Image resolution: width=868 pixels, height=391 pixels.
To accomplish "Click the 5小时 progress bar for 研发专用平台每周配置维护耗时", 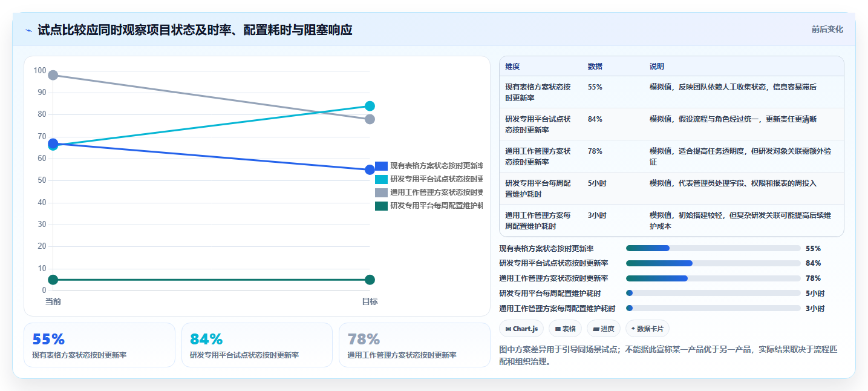I will click(x=713, y=293).
